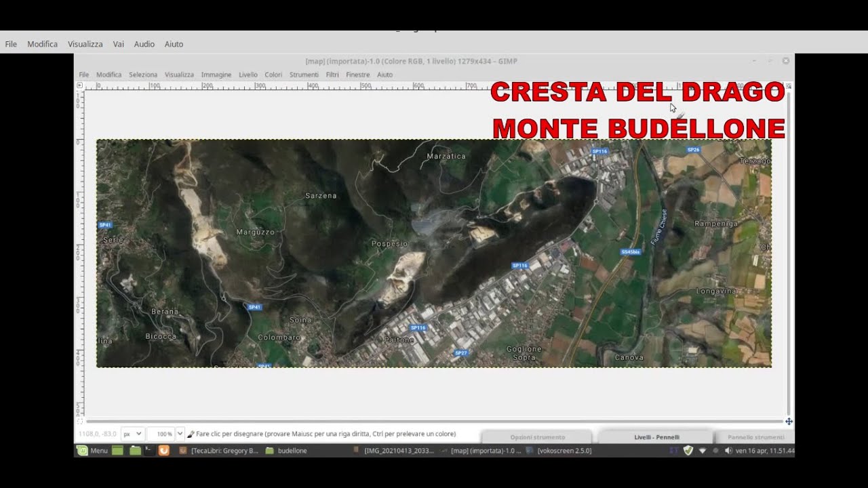This screenshot has width=868, height=488.
Task: Click the Goglione Sopra label on the map
Action: tap(524, 353)
